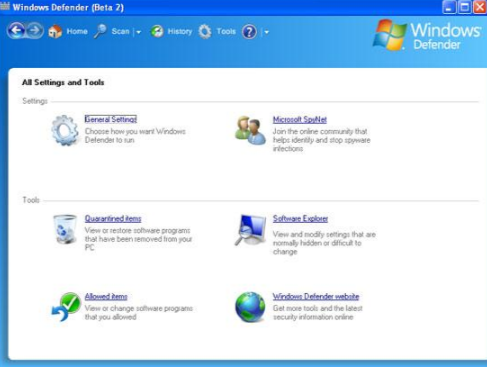487x367 pixels.
Task: Open the Windows Defender website link
Action: pyautogui.click(x=316, y=296)
